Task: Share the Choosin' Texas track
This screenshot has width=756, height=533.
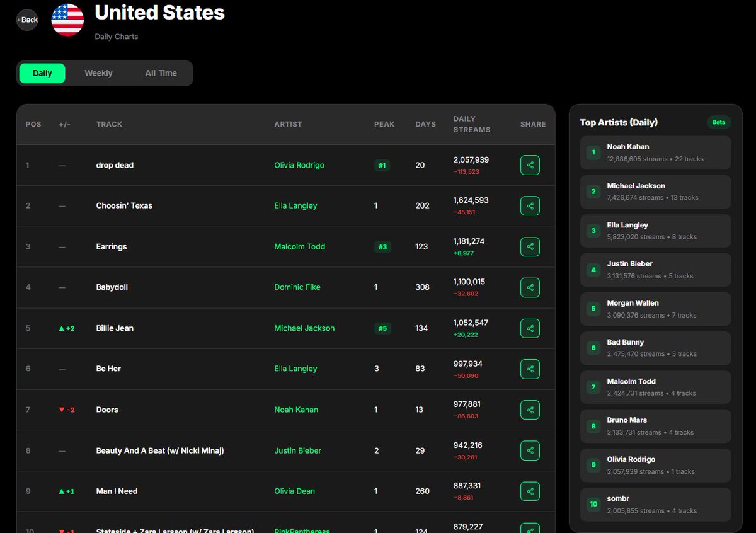Action: point(530,206)
